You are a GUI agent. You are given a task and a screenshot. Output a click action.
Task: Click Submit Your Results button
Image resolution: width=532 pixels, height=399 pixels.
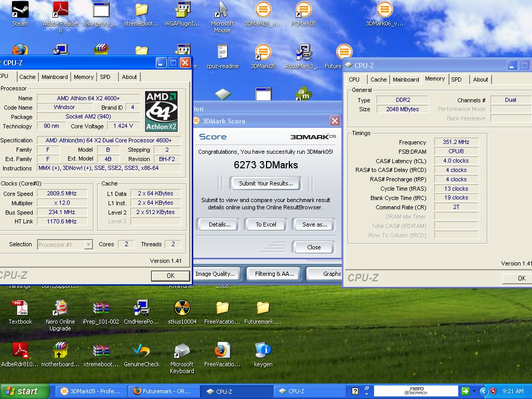[265, 183]
